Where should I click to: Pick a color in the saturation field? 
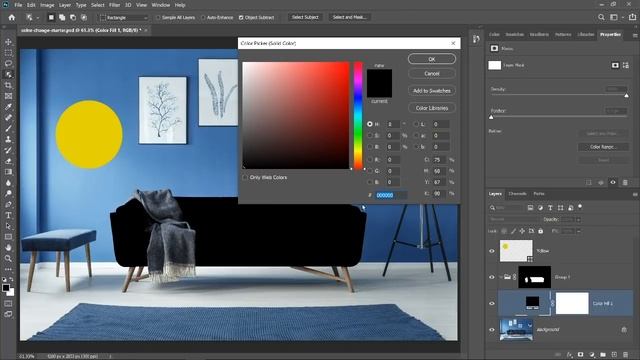click(x=296, y=116)
